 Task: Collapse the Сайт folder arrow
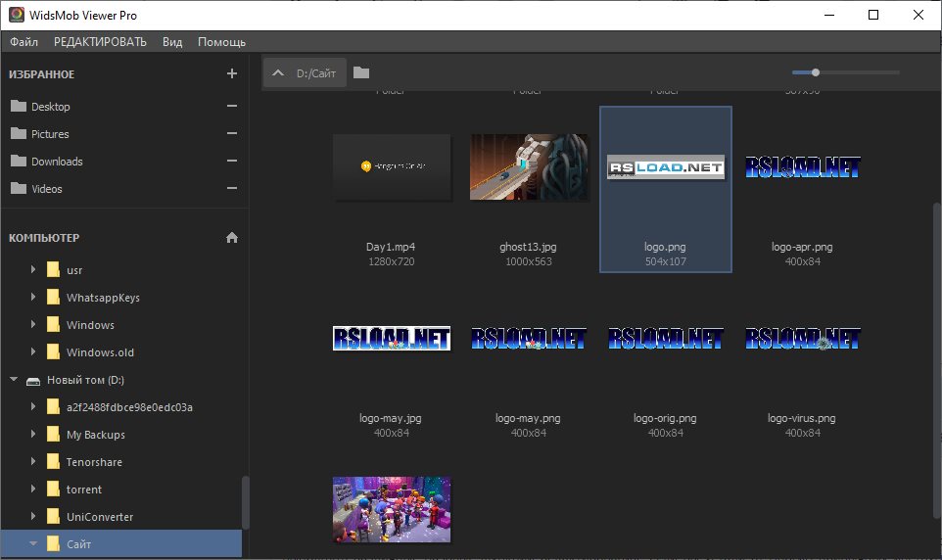pos(33,543)
